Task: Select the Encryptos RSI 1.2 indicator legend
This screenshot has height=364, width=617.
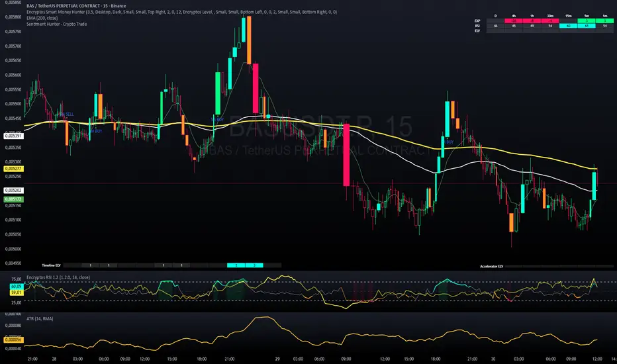Action: click(x=58, y=277)
